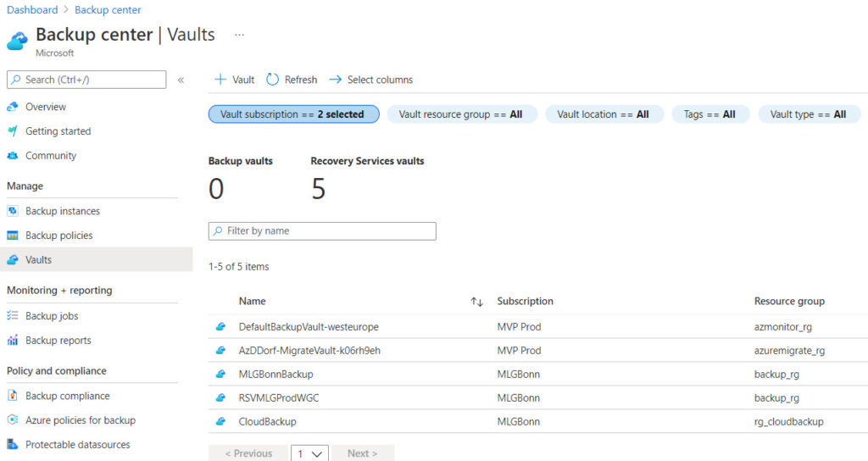Open Vault type filter pill

810,114
